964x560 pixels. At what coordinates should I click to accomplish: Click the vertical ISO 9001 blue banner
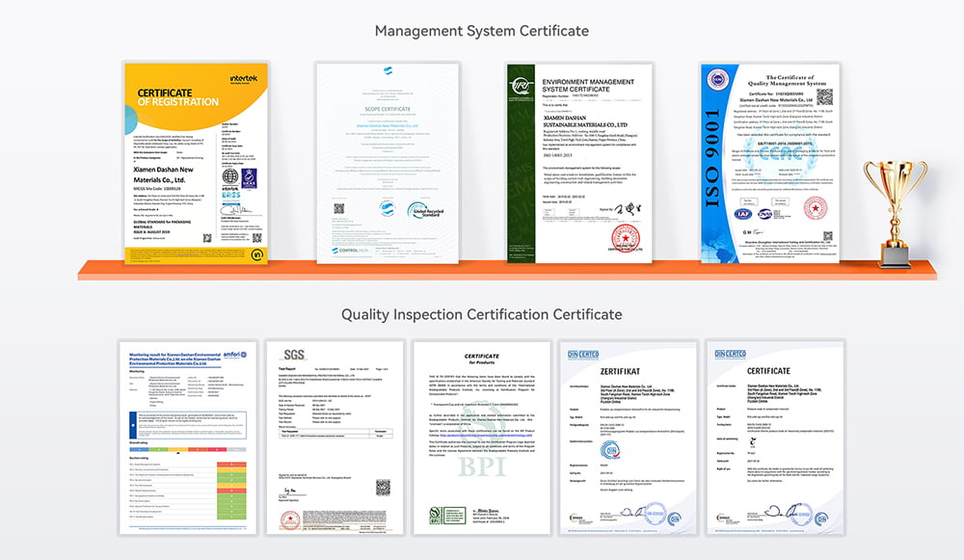coord(716,161)
